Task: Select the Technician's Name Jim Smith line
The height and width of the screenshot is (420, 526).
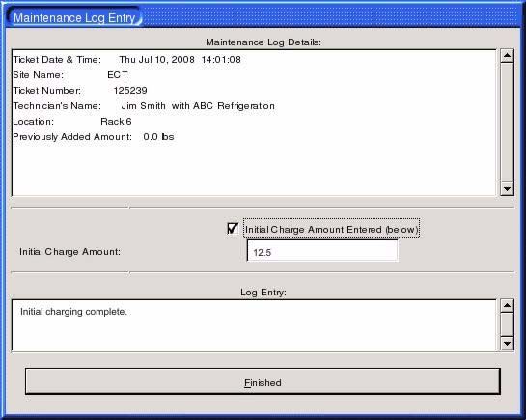Action: [144, 106]
